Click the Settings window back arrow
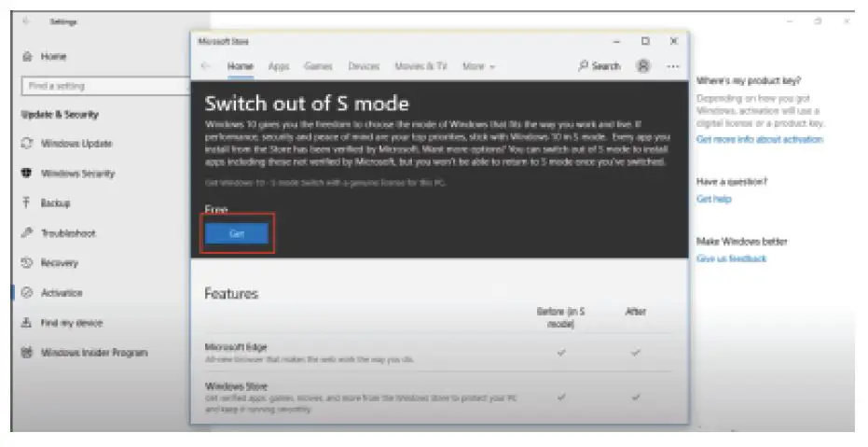Viewport: 868px width, 447px height. [25, 21]
